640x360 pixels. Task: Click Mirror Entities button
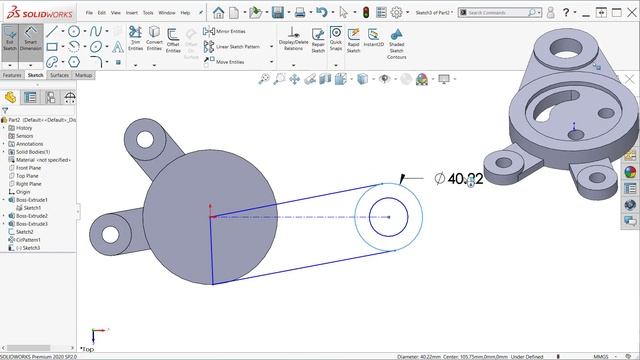pyautogui.click(x=224, y=31)
